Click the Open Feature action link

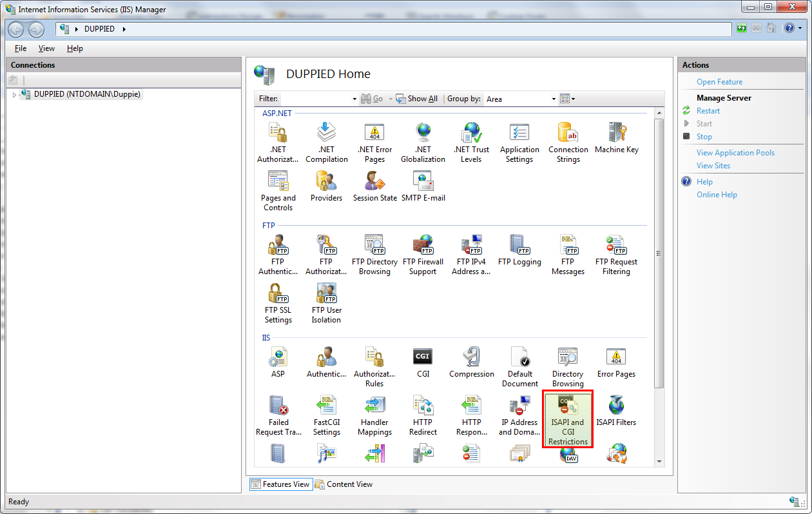point(719,82)
